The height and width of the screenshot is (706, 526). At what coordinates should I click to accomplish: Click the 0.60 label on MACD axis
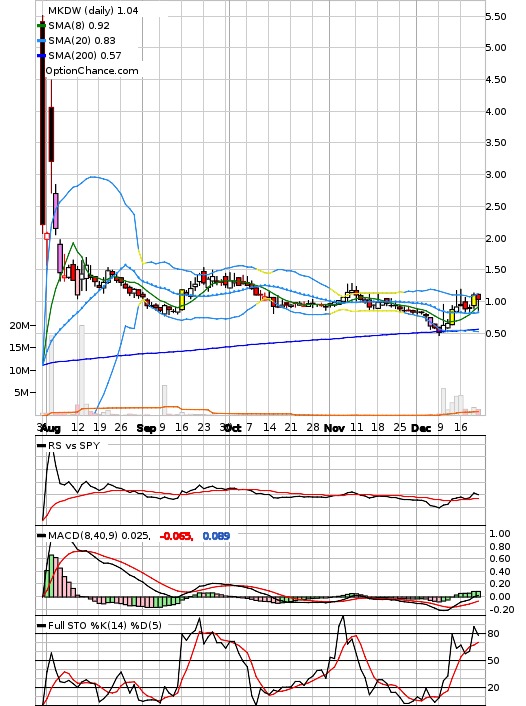tap(500, 559)
